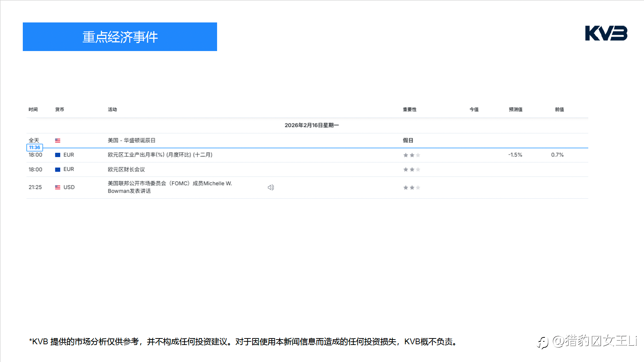Select the 重要性 column header
Screen dimensions: 644x362
[410, 109]
